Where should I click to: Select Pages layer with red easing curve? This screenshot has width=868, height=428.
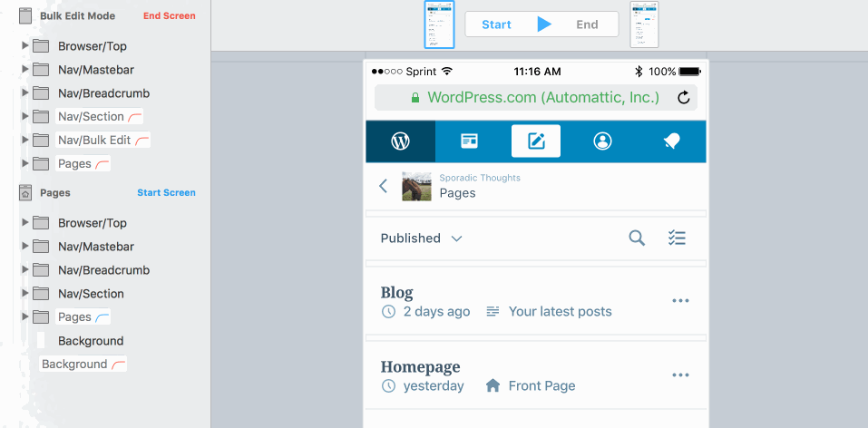[83, 163]
